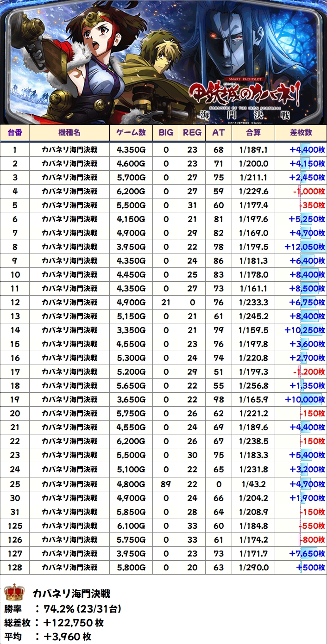327x644 pixels.
Task: Click the 総差枚 +122,750枚 total
Action: coord(54,623)
